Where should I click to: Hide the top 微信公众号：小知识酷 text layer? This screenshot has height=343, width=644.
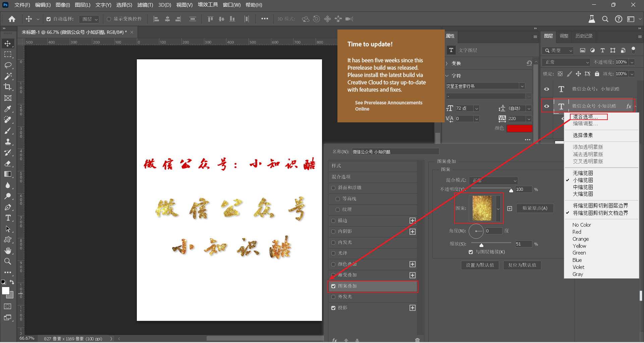tap(547, 89)
